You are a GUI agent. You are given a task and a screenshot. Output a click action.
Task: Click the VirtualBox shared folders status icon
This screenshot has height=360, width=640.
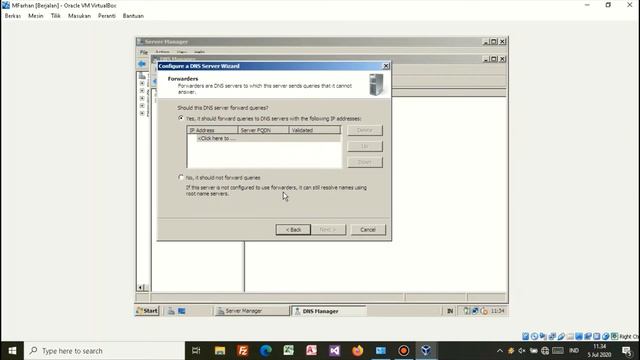pos(570,336)
